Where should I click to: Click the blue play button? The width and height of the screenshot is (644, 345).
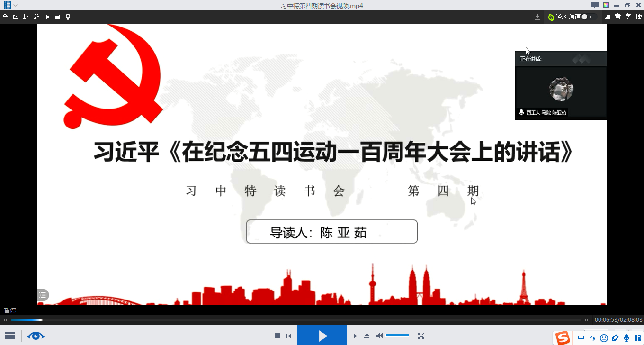322,336
